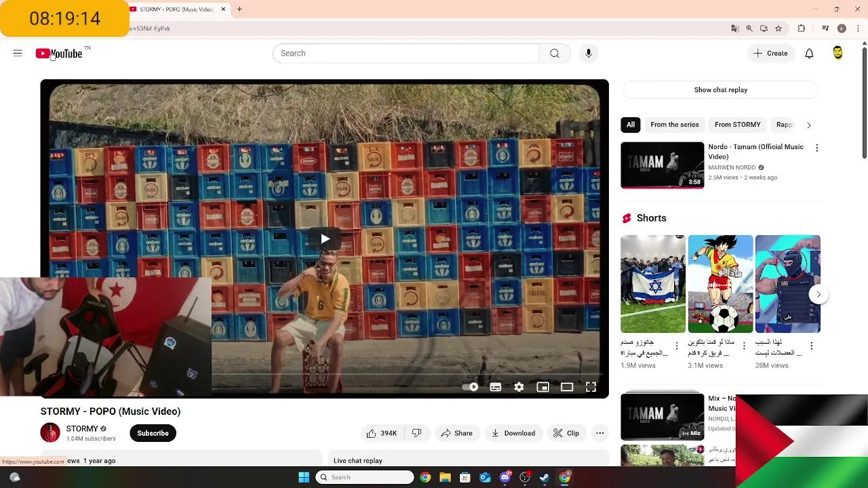The width and height of the screenshot is (868, 488).
Task: Open media controls icon in Chrome
Action: [x=825, y=28]
